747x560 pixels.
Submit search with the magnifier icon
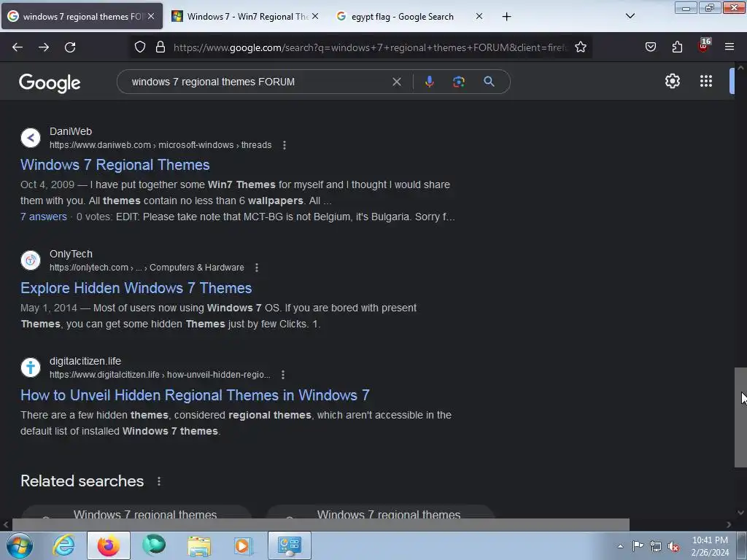click(489, 82)
